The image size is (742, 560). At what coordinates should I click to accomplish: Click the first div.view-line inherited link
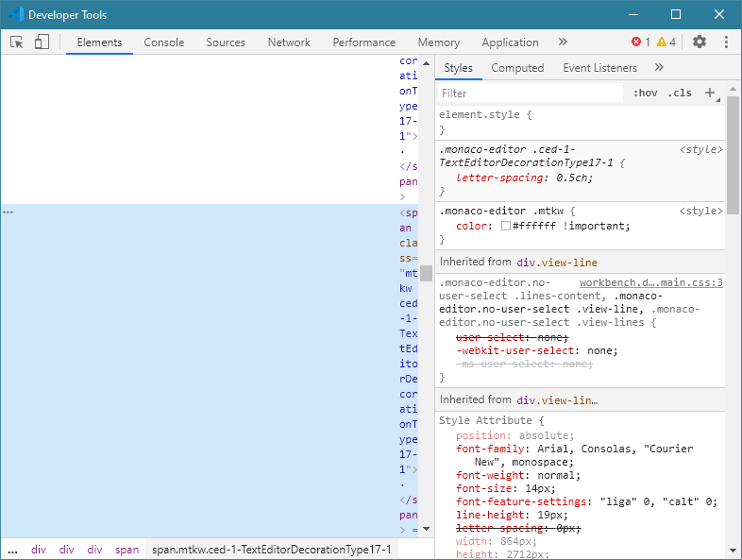[x=557, y=263]
